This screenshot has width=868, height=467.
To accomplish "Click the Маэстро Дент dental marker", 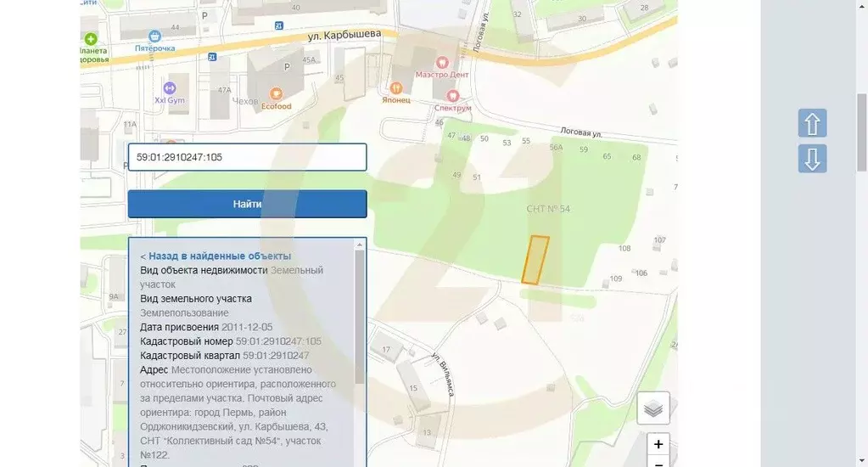I will tap(441, 62).
